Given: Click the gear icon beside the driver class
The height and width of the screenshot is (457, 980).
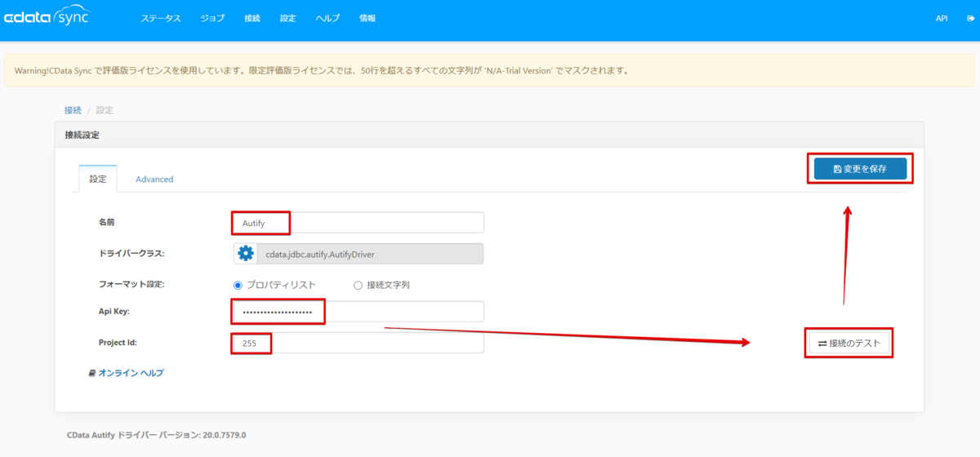Looking at the screenshot, I should (x=245, y=254).
